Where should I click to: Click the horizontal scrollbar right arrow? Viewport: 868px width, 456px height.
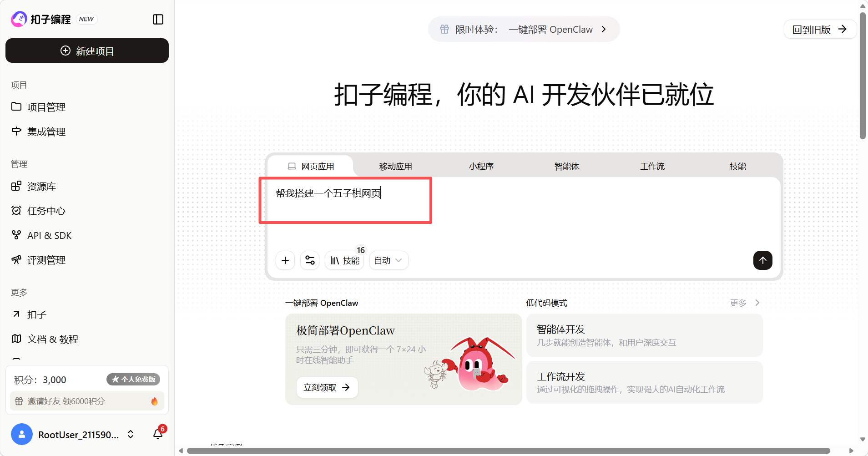coord(852,451)
